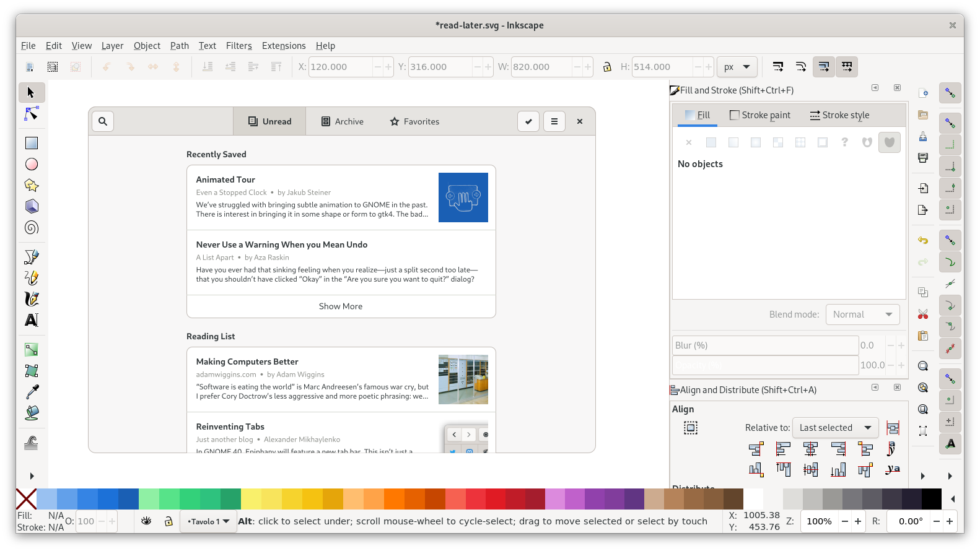980x551 pixels.
Task: Activate the Pen Bezier tool
Action: (x=32, y=257)
